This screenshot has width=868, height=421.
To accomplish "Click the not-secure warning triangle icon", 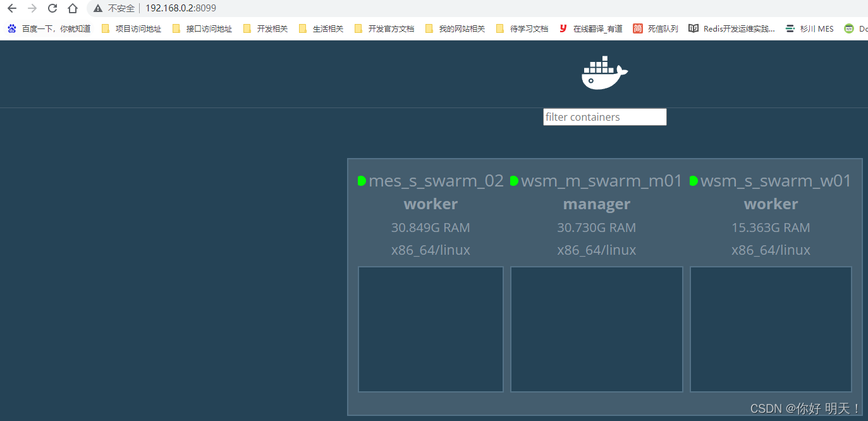I will pyautogui.click(x=97, y=8).
